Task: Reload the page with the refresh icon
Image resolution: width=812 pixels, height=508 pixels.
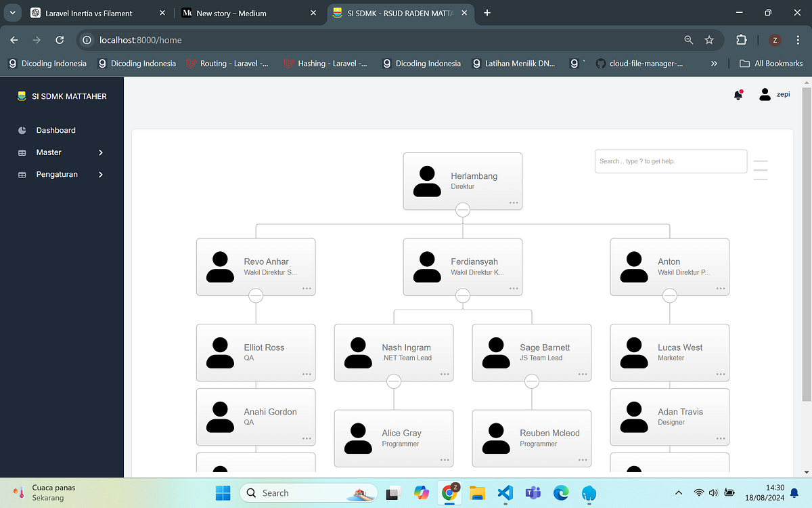Action: coord(60,40)
